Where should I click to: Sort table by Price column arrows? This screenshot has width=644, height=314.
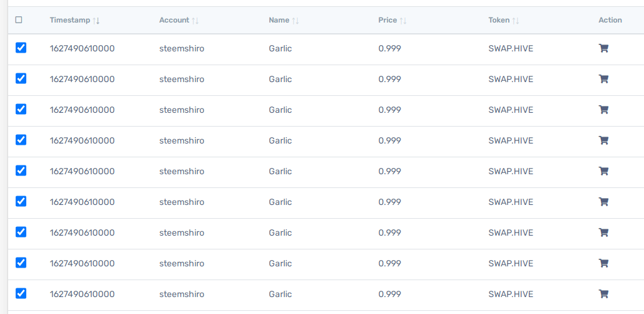pyautogui.click(x=403, y=21)
